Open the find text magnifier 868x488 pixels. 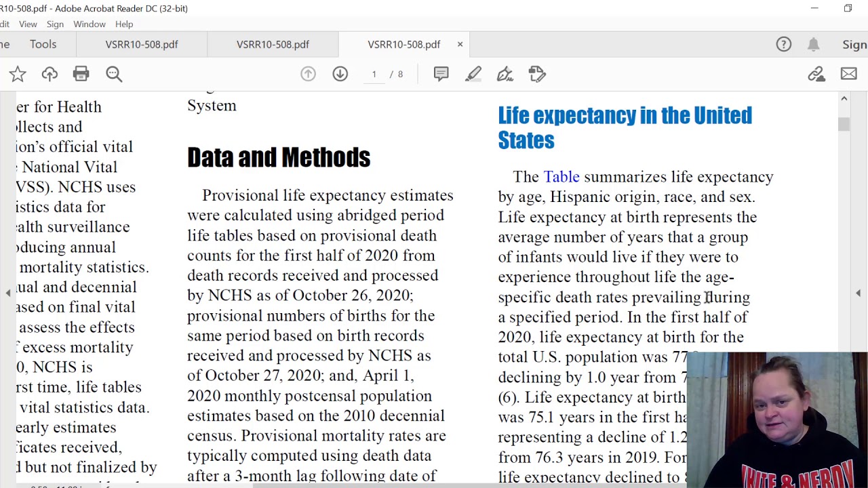point(114,74)
